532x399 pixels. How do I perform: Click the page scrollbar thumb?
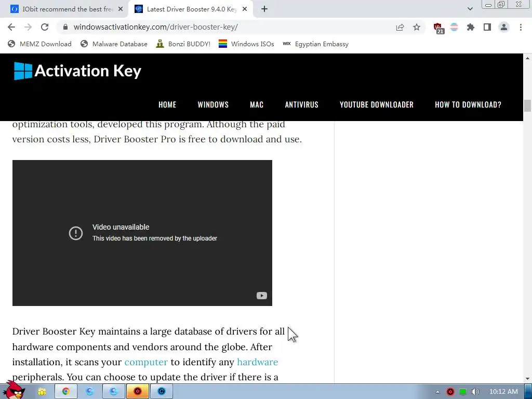click(528, 105)
